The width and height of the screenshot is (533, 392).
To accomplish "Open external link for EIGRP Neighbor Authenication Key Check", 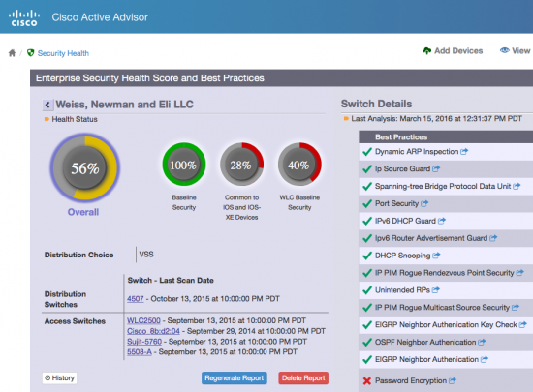I will pos(522,325).
